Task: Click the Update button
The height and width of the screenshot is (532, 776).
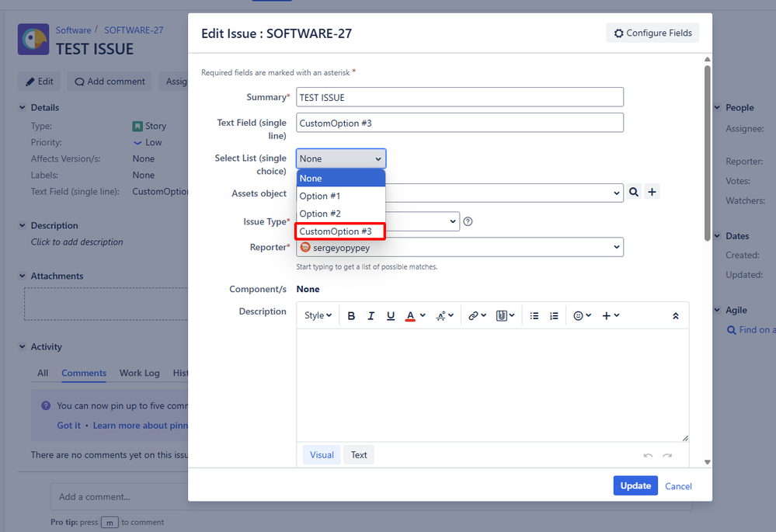Action: pyautogui.click(x=635, y=485)
